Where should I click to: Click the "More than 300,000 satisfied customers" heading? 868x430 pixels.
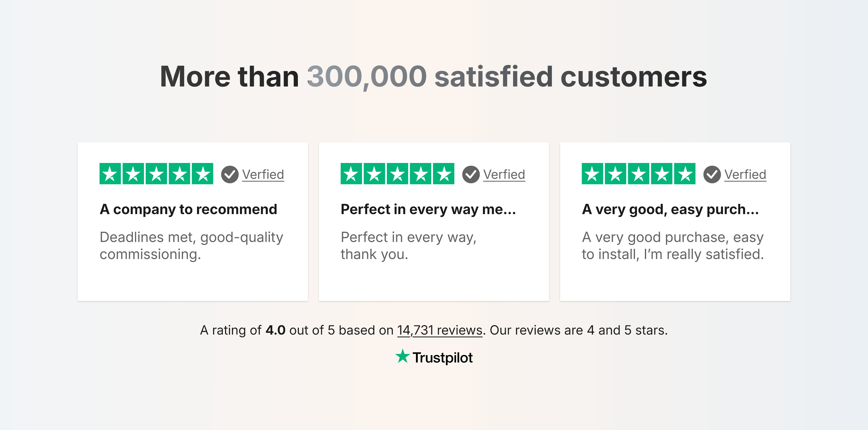tap(433, 77)
